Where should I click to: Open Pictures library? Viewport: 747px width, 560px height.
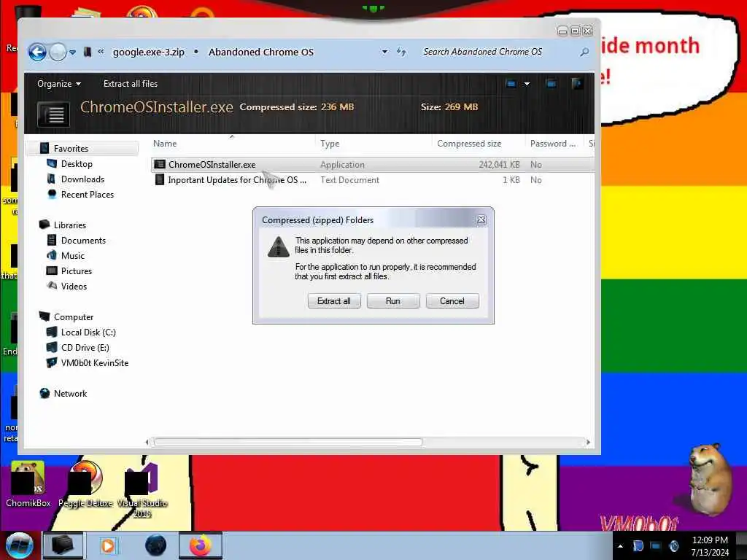(x=76, y=271)
